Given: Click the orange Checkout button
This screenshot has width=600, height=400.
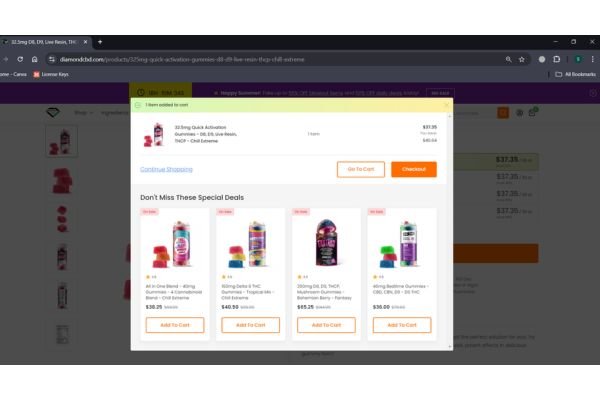Looking at the screenshot, I should [x=414, y=169].
